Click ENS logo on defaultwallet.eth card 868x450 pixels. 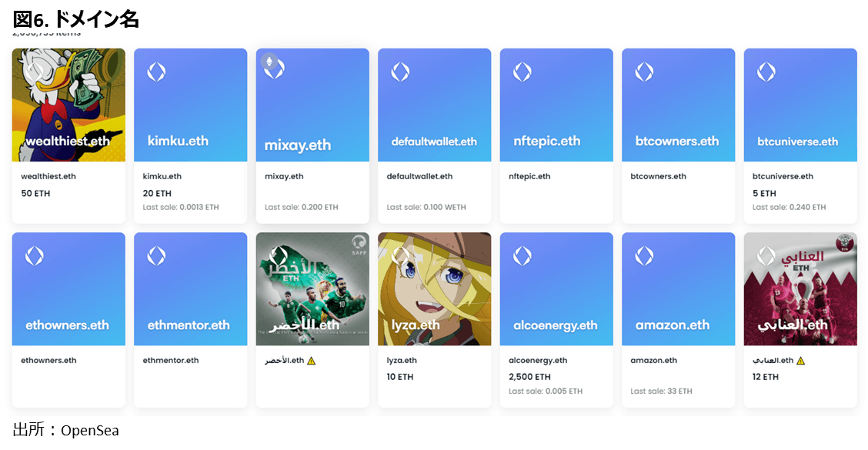tap(400, 72)
